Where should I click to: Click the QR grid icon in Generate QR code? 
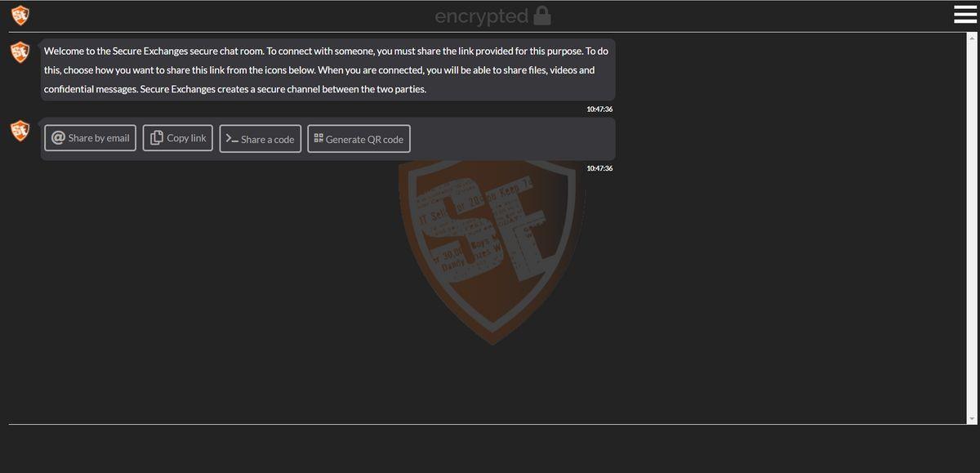coord(318,139)
